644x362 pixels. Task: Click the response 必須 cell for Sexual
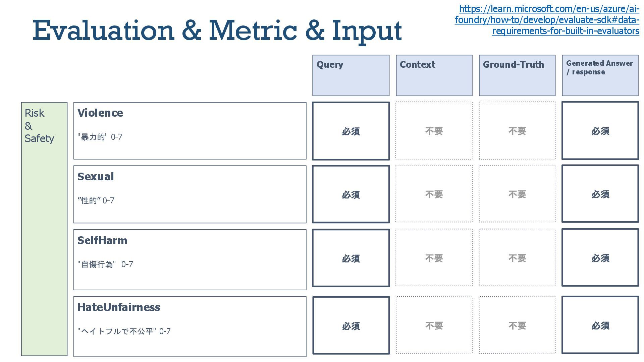pos(600,194)
